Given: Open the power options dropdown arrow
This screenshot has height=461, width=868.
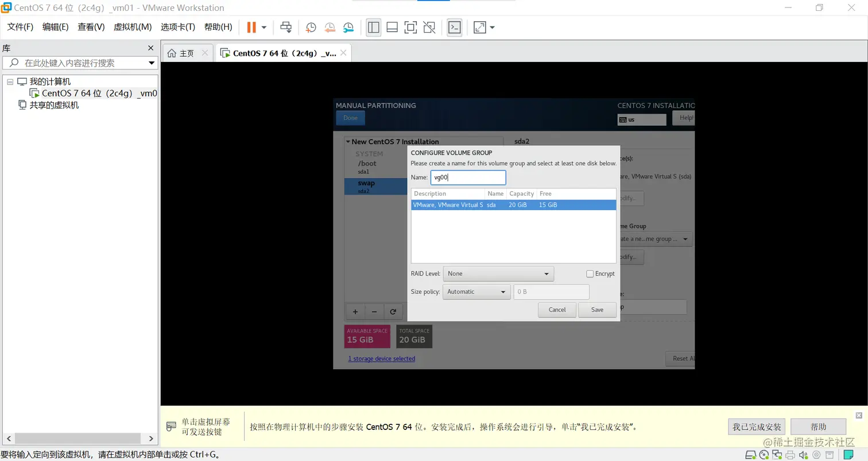Looking at the screenshot, I should (264, 27).
